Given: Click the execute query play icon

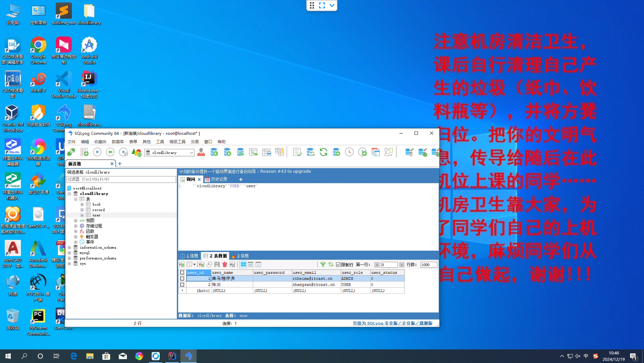Looking at the screenshot, I should pos(97,152).
